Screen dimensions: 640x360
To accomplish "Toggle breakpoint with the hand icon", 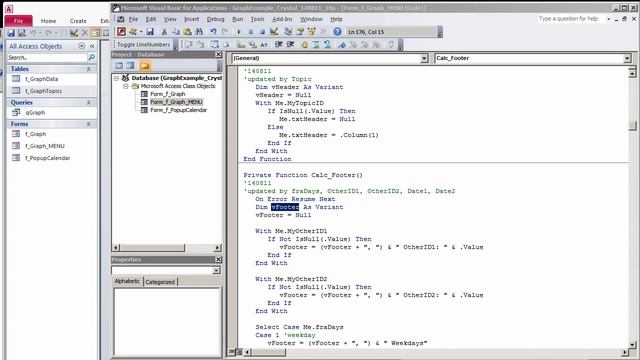I will point(304,44).
